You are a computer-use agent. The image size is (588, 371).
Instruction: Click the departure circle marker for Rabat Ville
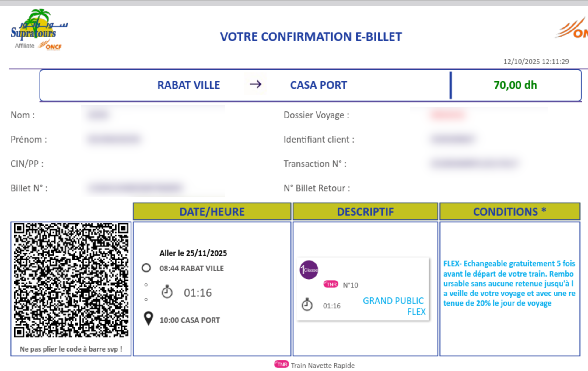(x=146, y=268)
